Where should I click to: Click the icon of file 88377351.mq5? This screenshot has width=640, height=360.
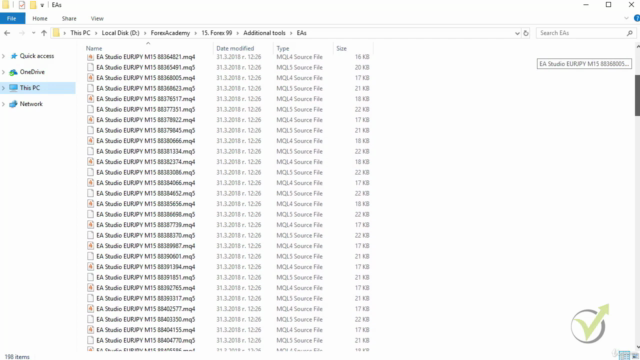(x=90, y=109)
